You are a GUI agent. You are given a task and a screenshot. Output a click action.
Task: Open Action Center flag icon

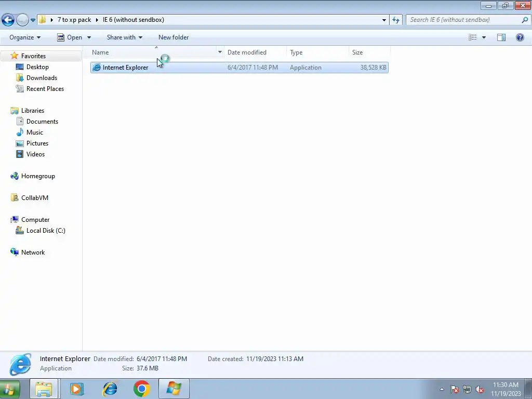coord(455,389)
